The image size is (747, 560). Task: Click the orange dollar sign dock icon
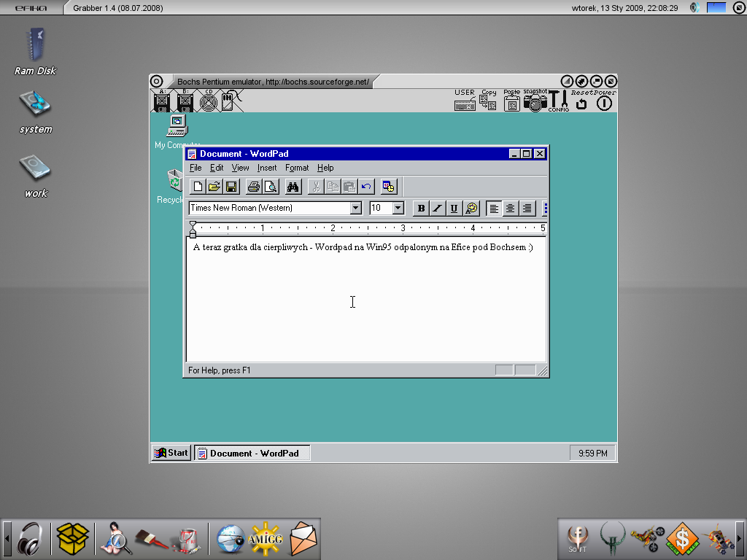coord(682,539)
